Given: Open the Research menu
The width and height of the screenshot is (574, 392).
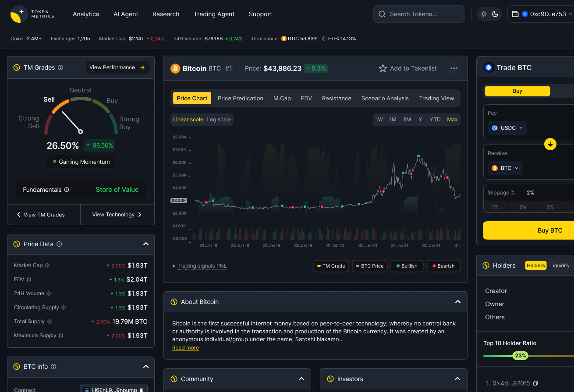Looking at the screenshot, I should [166, 14].
